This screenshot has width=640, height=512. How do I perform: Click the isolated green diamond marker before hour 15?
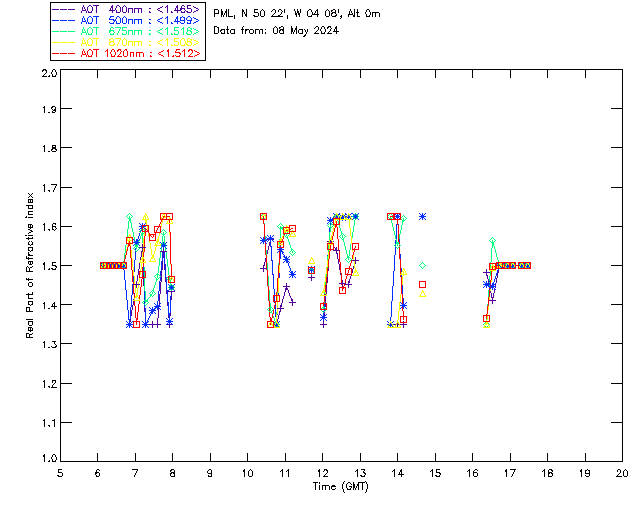pyautogui.click(x=422, y=265)
